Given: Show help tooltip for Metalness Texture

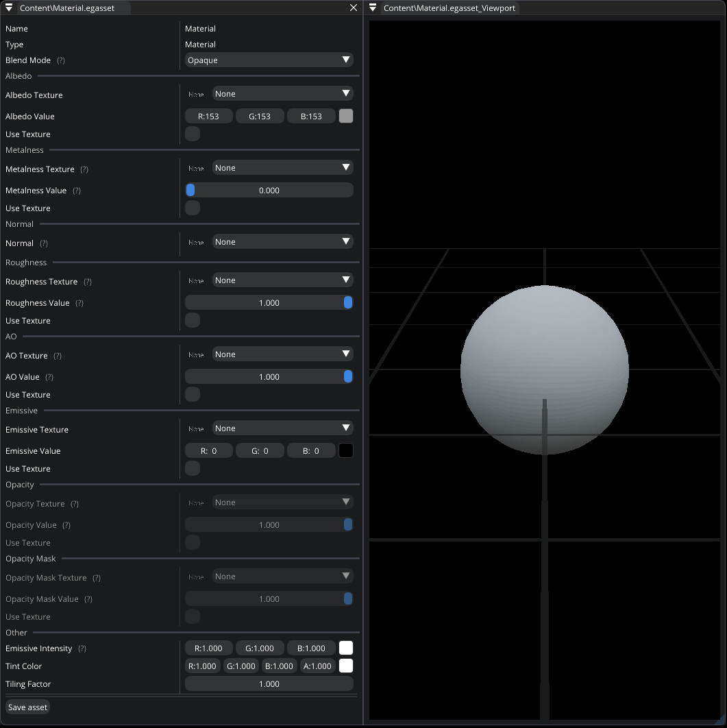Looking at the screenshot, I should pos(84,169).
